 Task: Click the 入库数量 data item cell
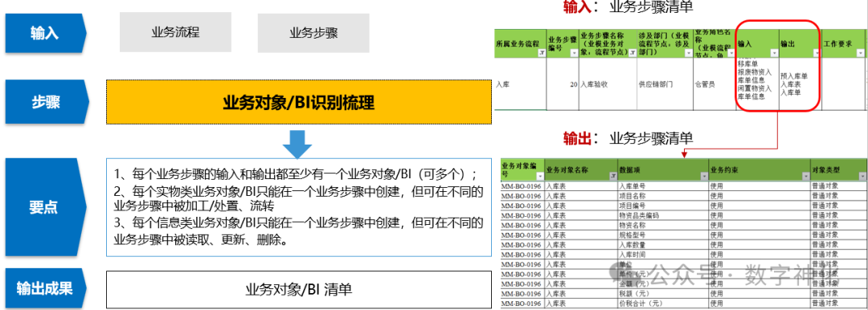(663, 244)
